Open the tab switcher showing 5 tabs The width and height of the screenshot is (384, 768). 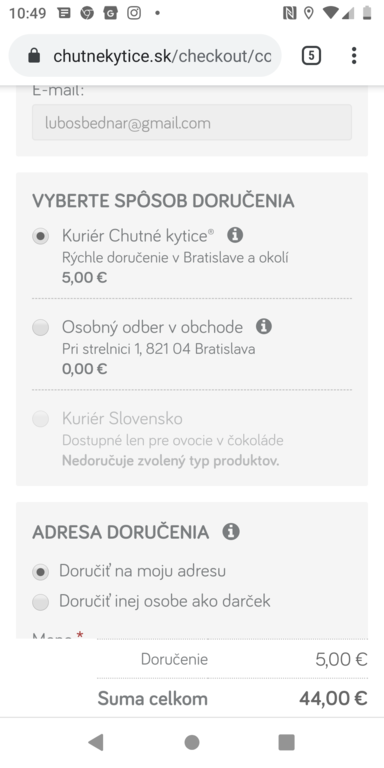pos(311,56)
